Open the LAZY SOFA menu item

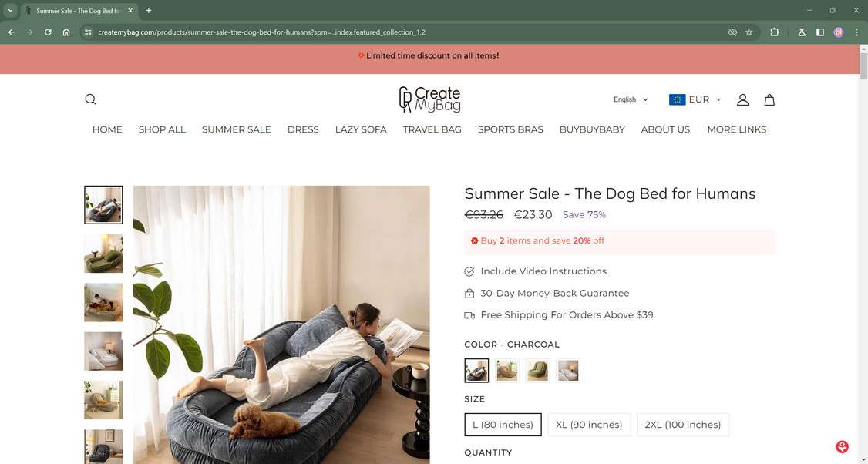(361, 129)
